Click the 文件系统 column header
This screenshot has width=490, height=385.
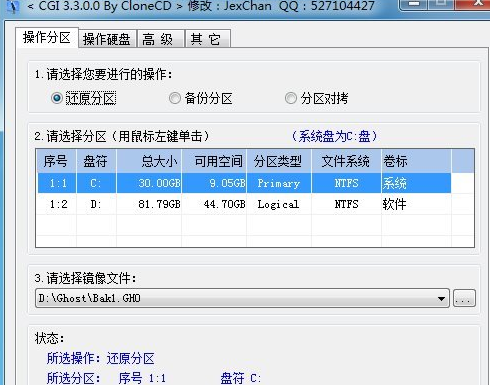(x=346, y=161)
